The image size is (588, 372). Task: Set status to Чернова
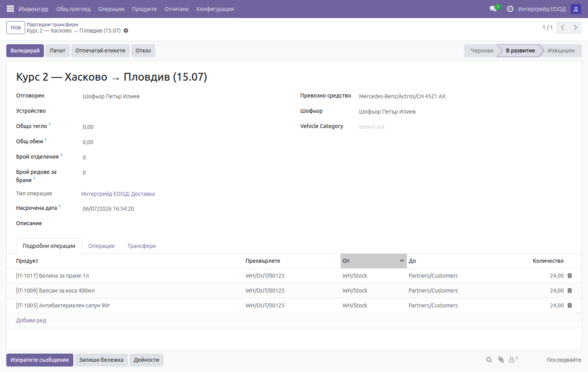click(x=481, y=51)
